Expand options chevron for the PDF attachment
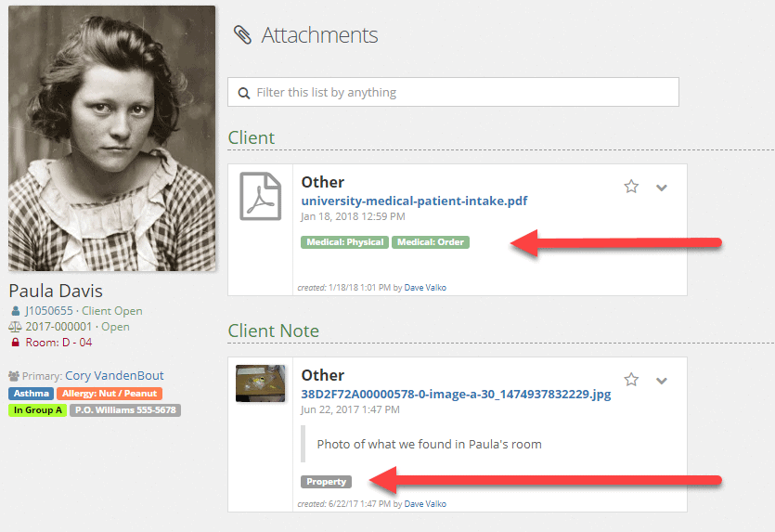 click(662, 188)
